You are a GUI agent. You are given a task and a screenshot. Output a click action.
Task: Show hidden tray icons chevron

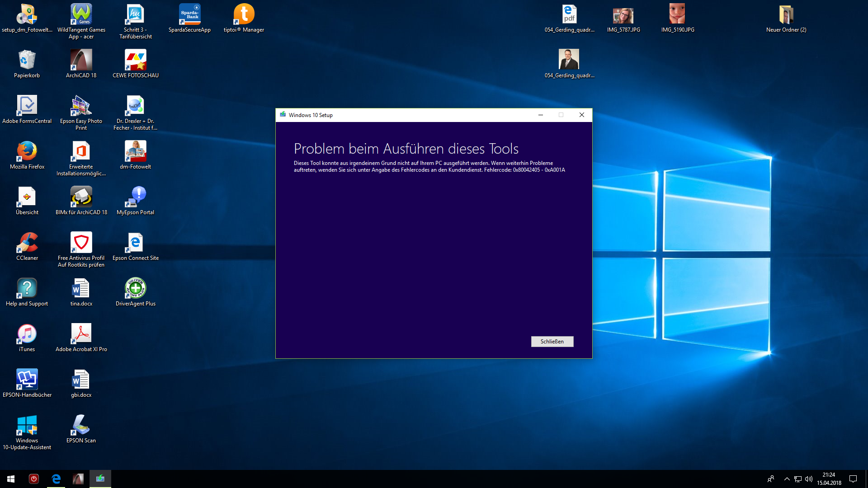pyautogui.click(x=787, y=479)
